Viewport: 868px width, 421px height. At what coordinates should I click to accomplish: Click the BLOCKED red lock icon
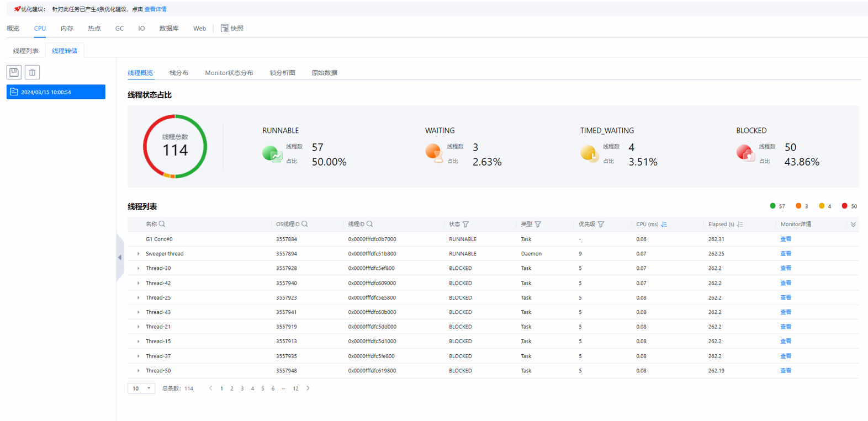coord(745,153)
